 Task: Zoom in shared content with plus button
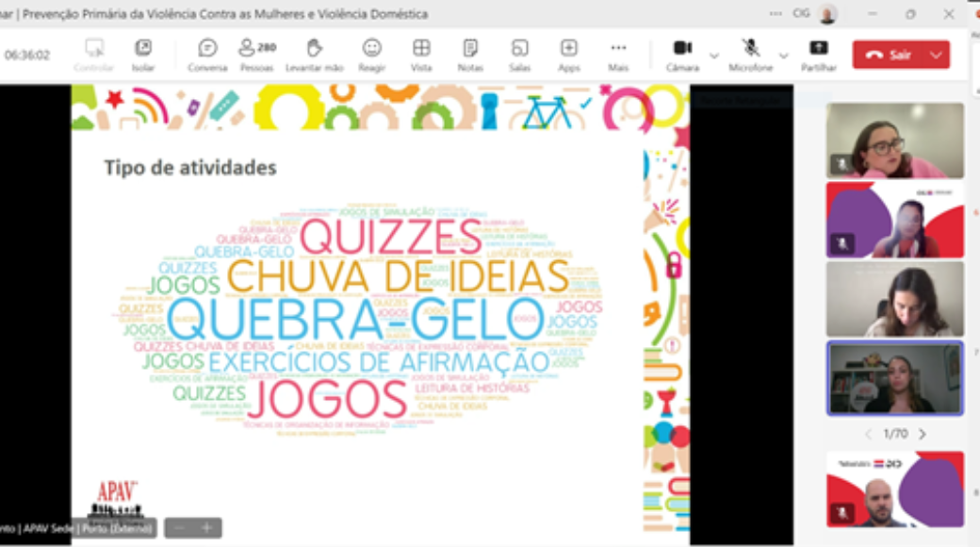point(207,528)
